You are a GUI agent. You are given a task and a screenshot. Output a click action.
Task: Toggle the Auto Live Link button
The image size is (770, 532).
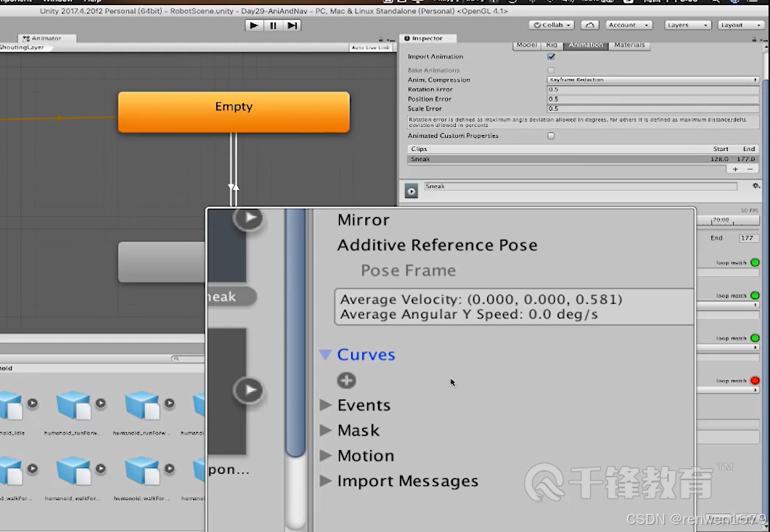(x=370, y=48)
